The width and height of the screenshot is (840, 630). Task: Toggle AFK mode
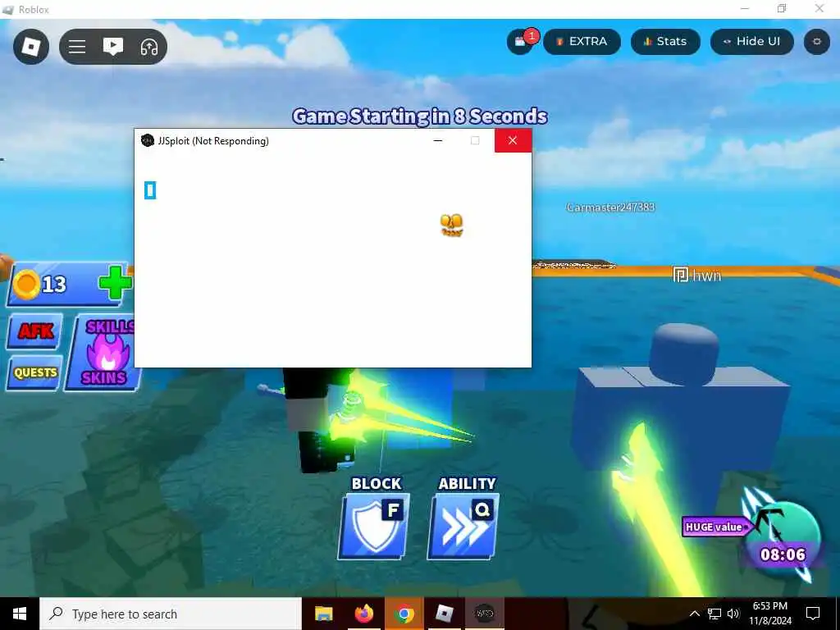pyautogui.click(x=35, y=331)
